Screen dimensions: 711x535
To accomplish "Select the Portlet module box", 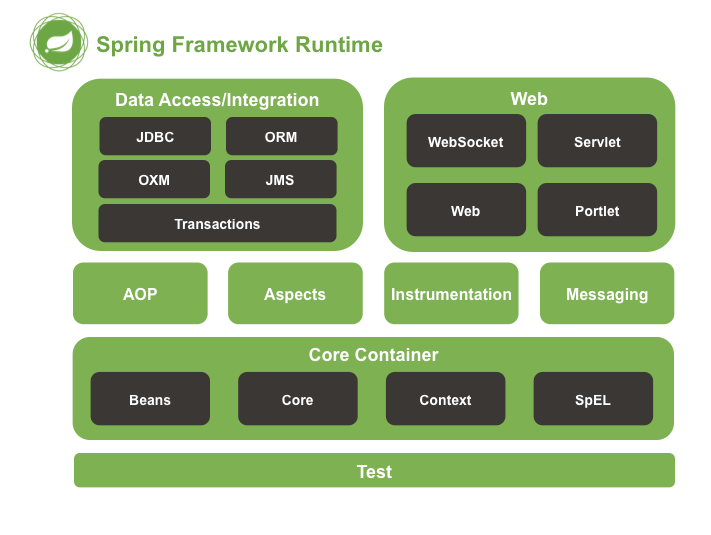I will click(x=597, y=209).
